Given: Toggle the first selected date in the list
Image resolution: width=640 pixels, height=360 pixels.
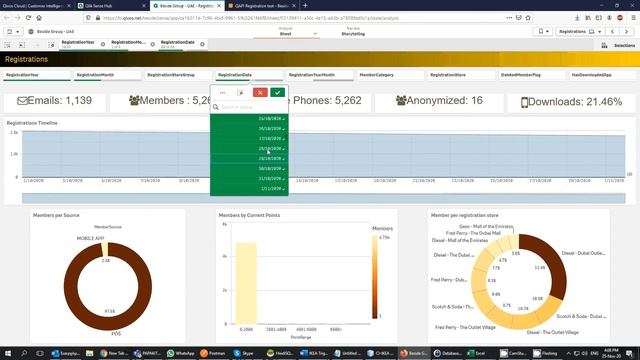Looking at the screenshot, I should pos(249,118).
